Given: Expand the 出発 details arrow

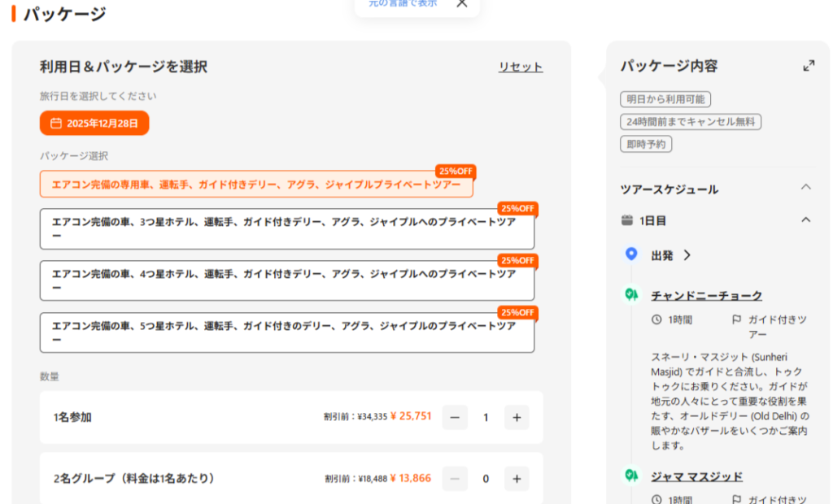Looking at the screenshot, I should tap(687, 255).
